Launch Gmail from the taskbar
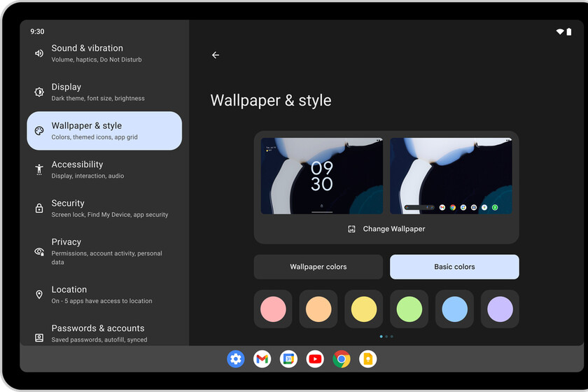This screenshot has height=392, width=588. click(x=262, y=359)
